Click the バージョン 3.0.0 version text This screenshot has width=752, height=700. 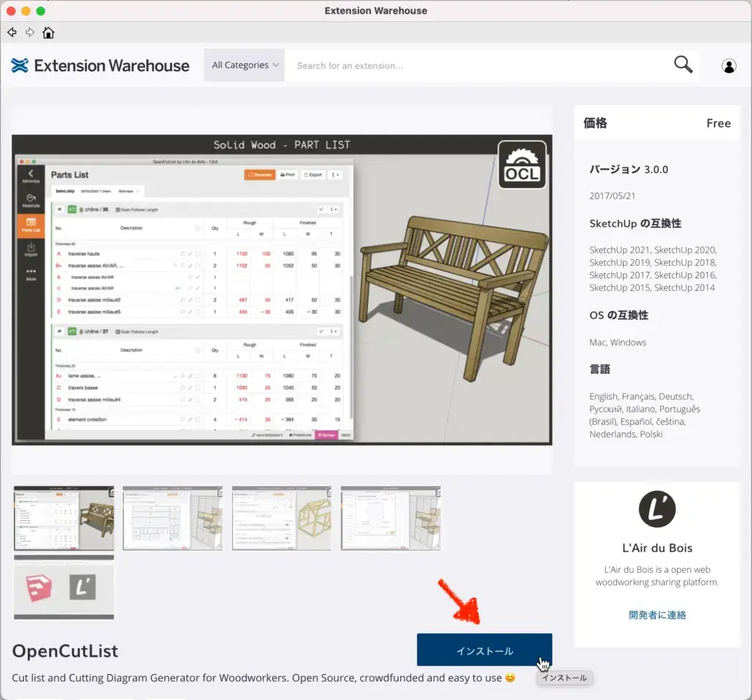pyautogui.click(x=629, y=170)
